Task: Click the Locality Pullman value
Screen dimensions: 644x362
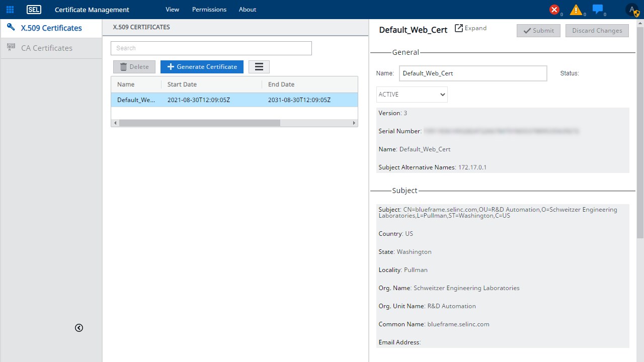Action: [416, 270]
